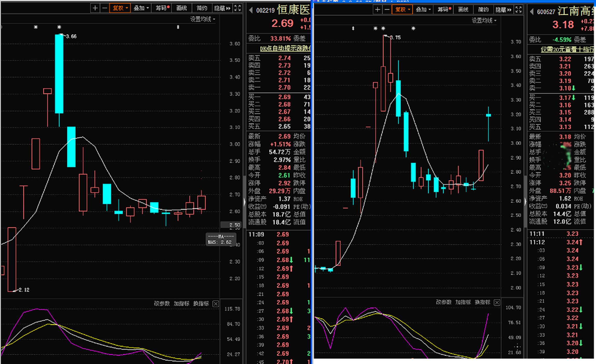This screenshot has width=596, height=364.
Task: Switch left chart to 简约 mode
Action: 202,8
